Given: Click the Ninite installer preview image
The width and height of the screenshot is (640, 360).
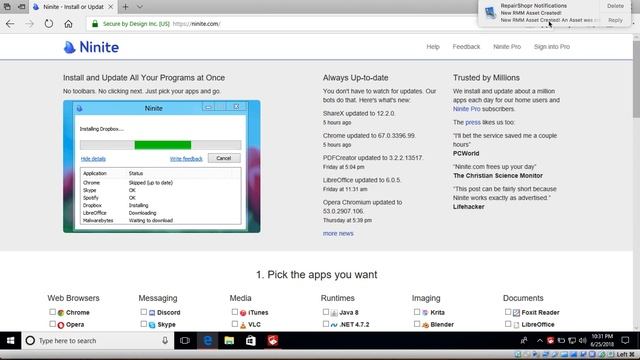Looking at the screenshot, I should click(162, 167).
